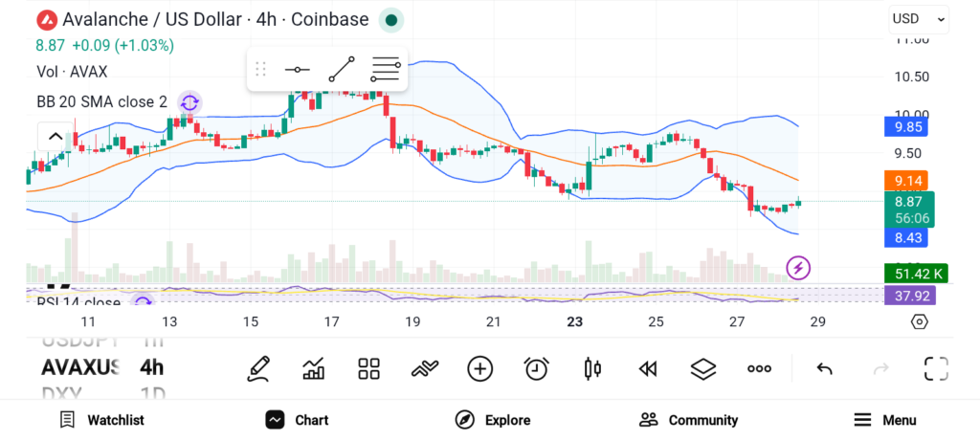This screenshot has width=980, height=441.
Task: Add a symbol with the plus icon
Action: tap(479, 368)
